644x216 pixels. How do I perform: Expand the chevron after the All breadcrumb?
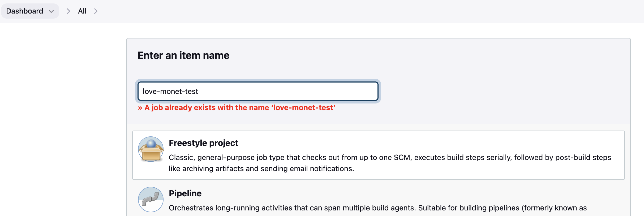click(96, 11)
